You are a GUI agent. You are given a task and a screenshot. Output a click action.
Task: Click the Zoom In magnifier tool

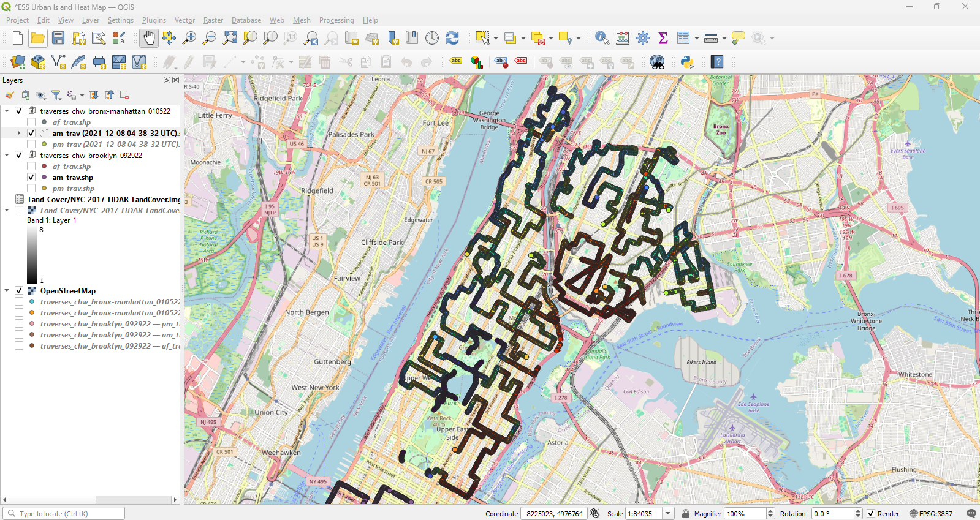coord(189,38)
